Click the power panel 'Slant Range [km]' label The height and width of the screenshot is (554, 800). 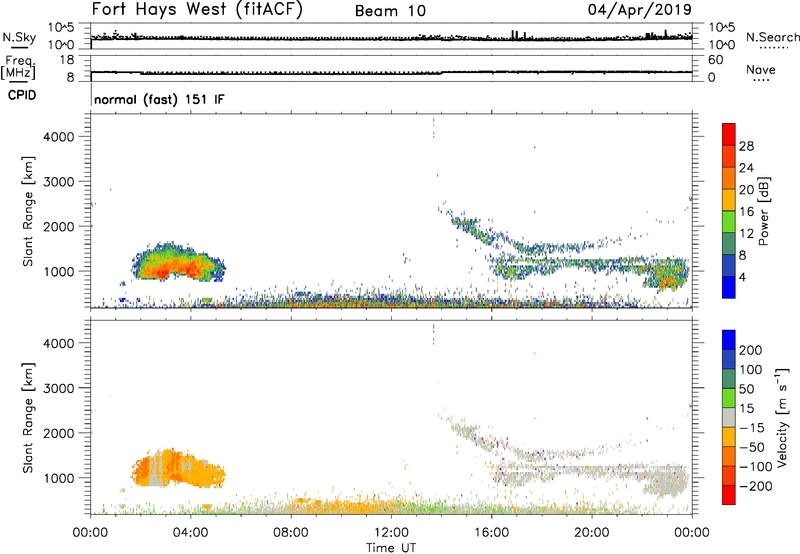click(x=28, y=211)
